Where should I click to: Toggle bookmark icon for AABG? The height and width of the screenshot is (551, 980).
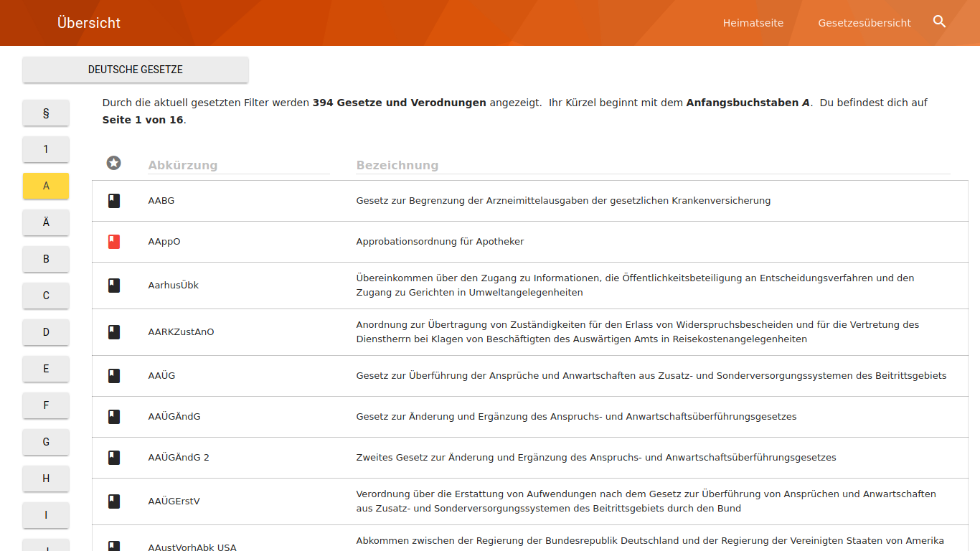[113, 201]
